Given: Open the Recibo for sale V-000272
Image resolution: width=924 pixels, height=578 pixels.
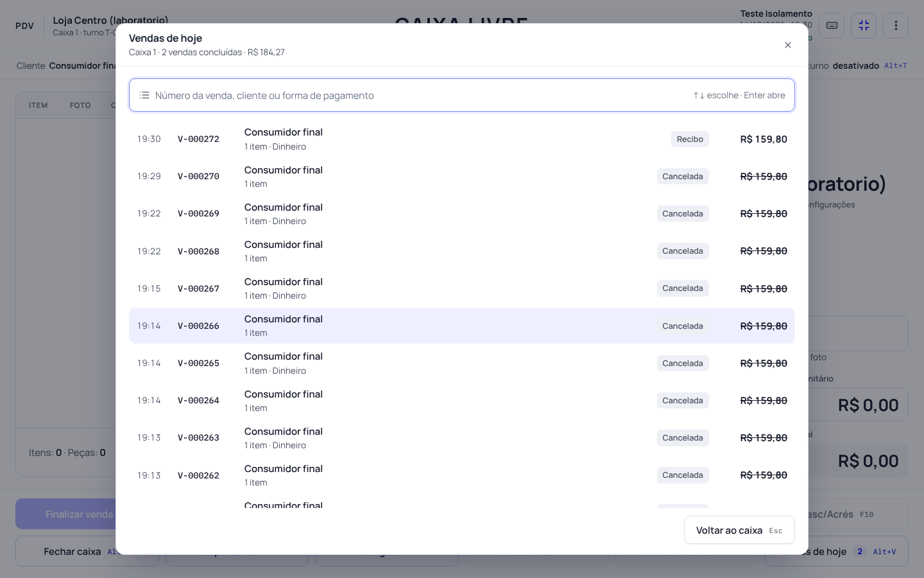Looking at the screenshot, I should click(690, 139).
